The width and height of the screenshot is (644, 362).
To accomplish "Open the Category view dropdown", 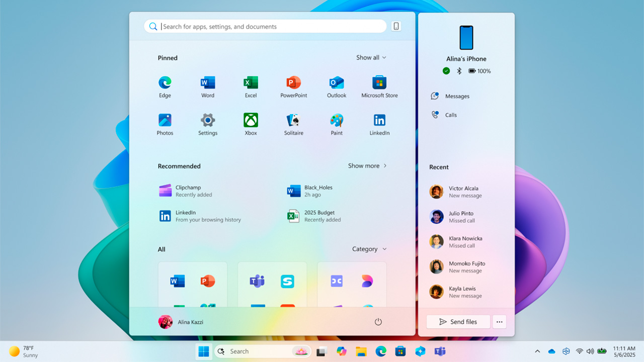I will tap(369, 249).
